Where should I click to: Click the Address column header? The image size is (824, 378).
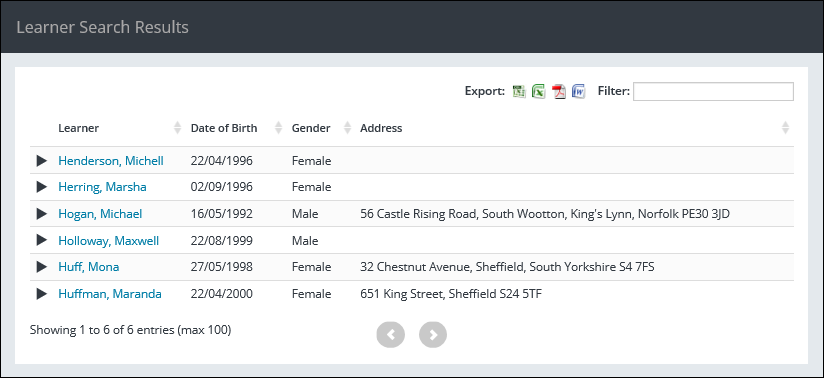pos(381,128)
